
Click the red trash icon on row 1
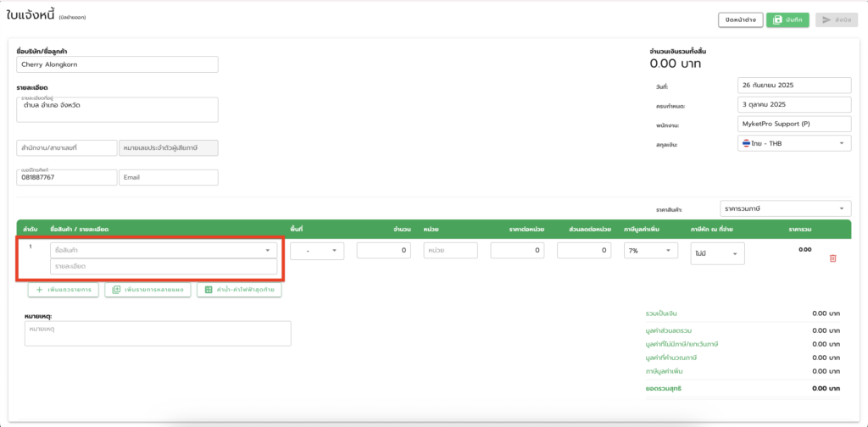832,258
